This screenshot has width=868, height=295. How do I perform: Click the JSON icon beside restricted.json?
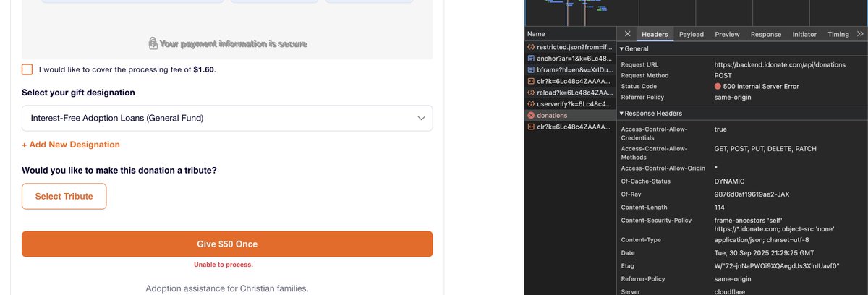tap(531, 46)
